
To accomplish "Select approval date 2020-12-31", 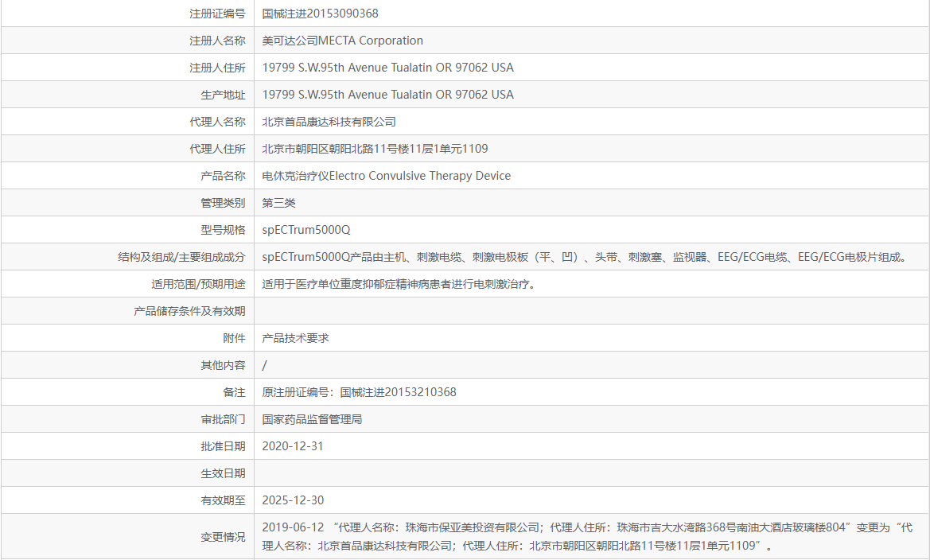I will 293,446.
